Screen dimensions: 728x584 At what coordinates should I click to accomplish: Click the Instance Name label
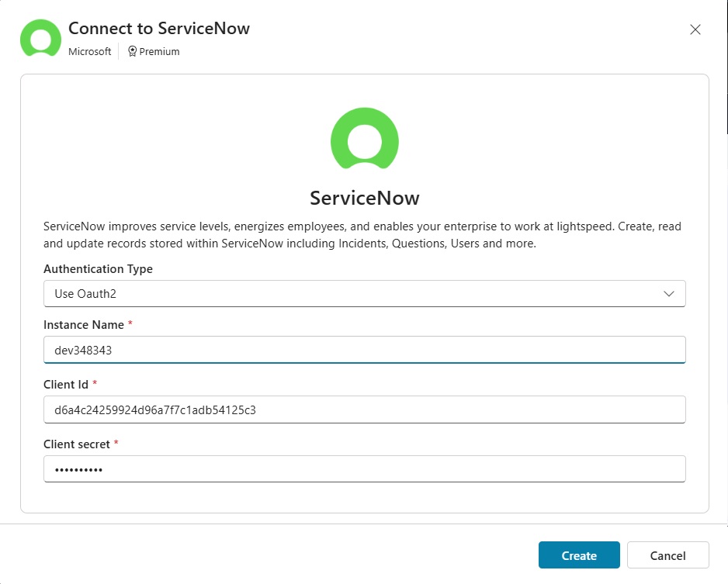[84, 325]
